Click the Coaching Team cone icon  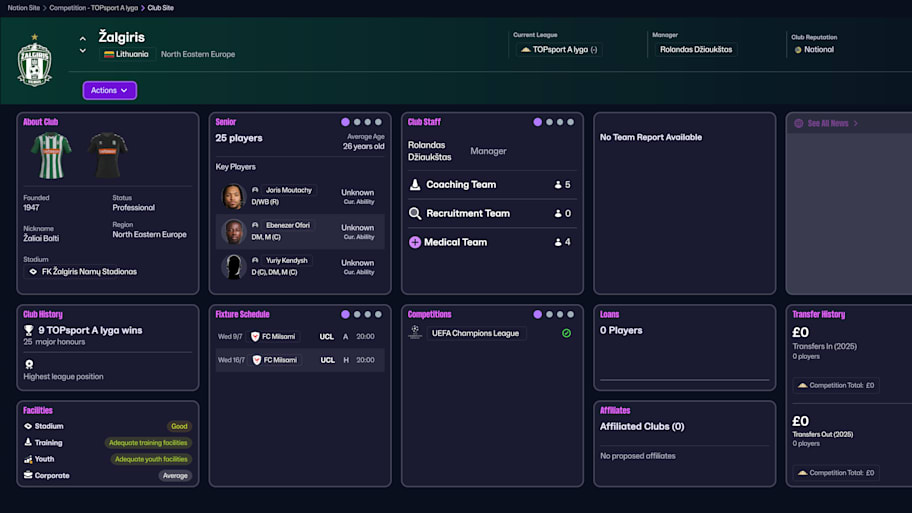coord(415,184)
